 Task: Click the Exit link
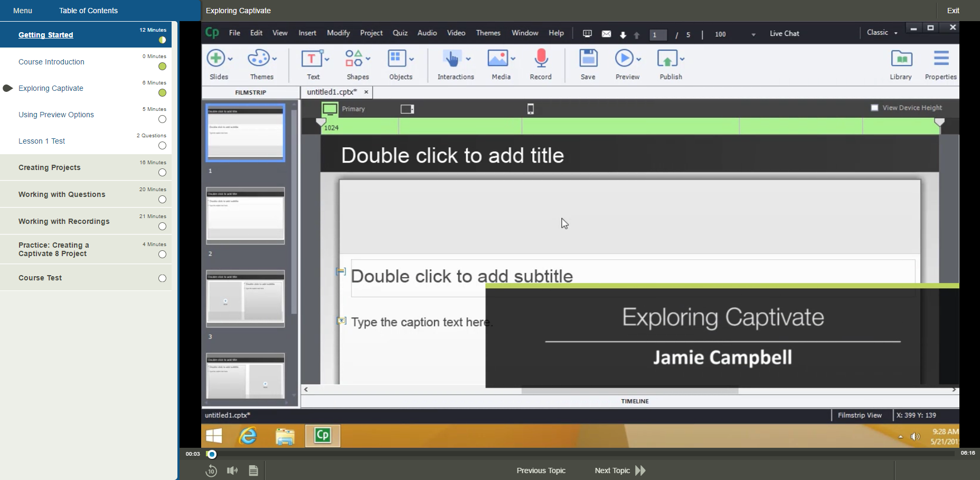(x=953, y=11)
